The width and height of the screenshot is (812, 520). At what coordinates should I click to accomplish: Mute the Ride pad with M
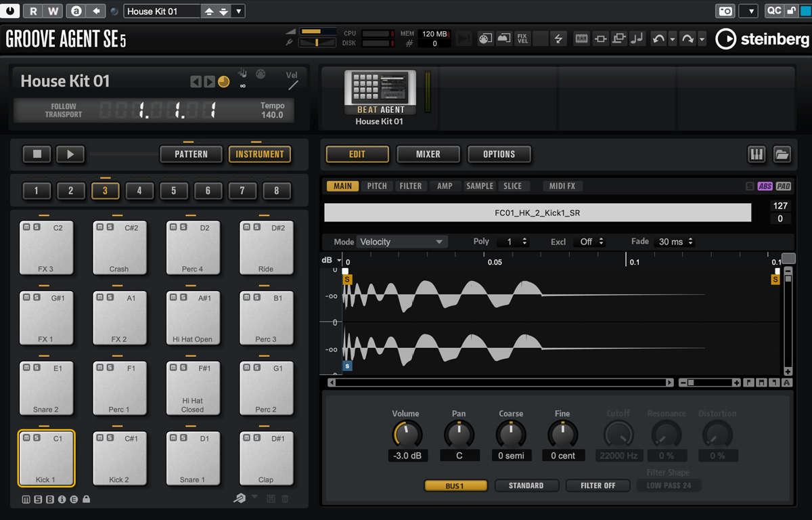[246, 227]
